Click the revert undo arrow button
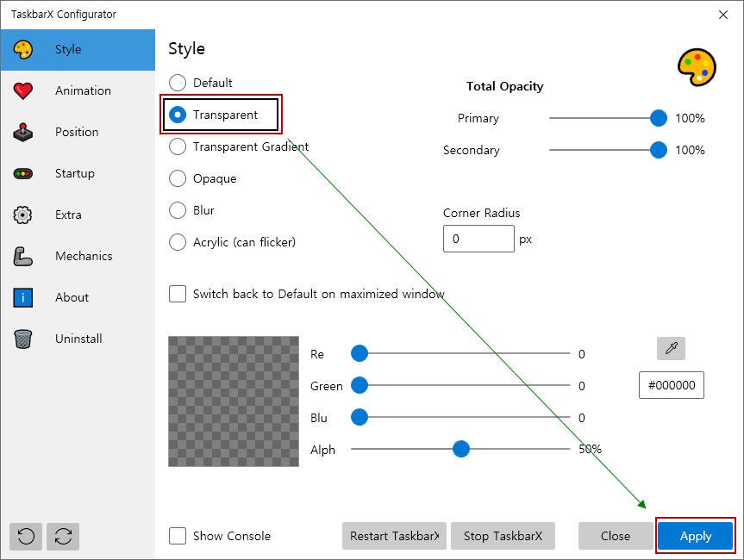The image size is (744, 560). [x=26, y=537]
